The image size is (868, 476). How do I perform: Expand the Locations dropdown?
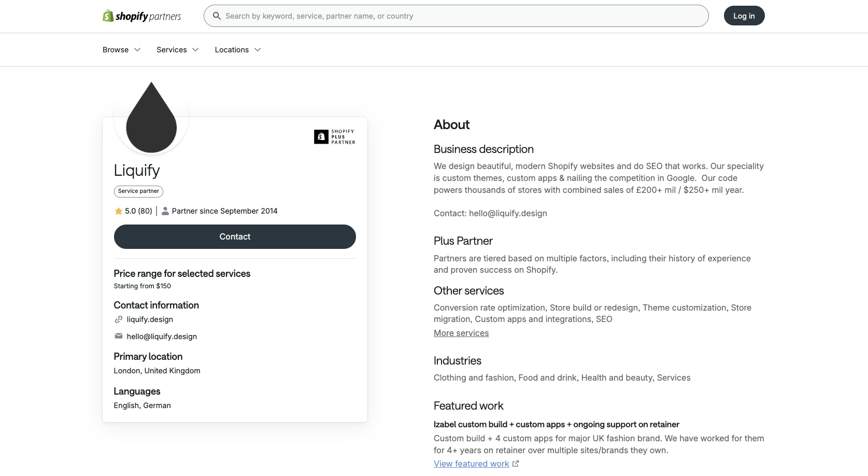click(x=258, y=50)
